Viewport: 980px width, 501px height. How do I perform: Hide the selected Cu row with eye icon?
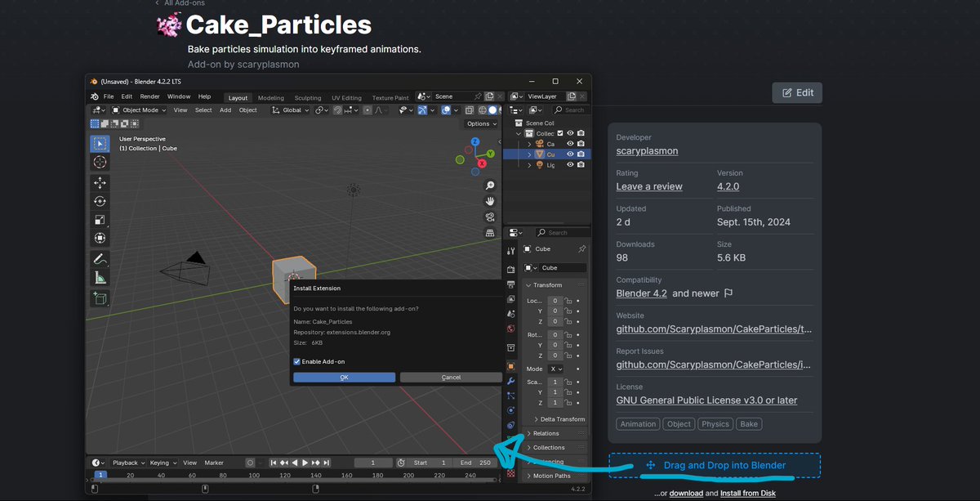coord(570,154)
